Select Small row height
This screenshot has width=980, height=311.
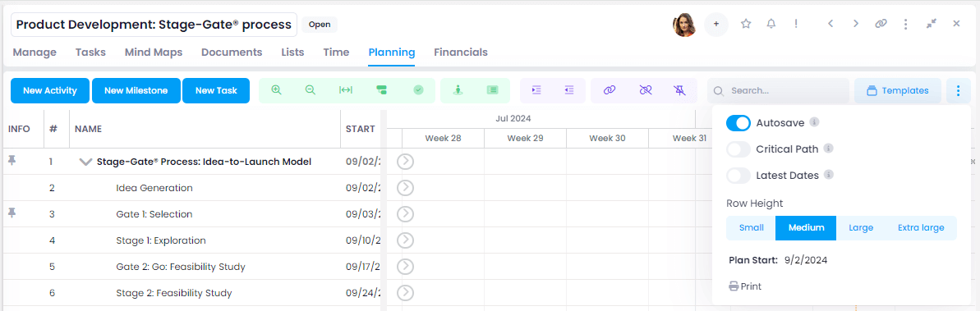click(752, 228)
